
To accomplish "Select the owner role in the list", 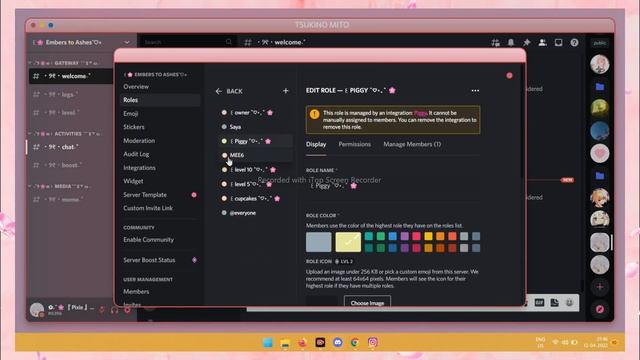I will point(255,112).
